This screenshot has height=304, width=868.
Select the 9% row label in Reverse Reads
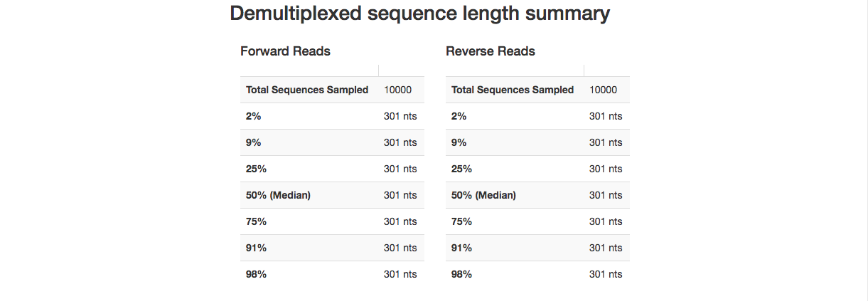click(459, 142)
